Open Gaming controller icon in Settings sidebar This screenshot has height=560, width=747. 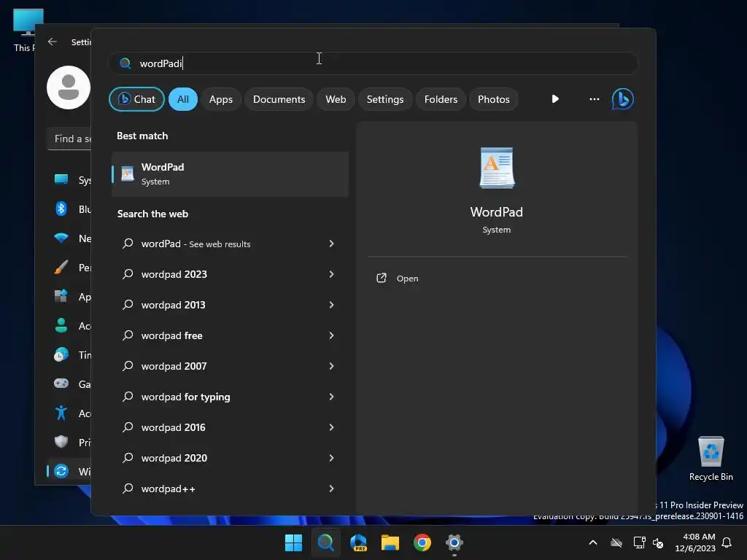coord(61,384)
